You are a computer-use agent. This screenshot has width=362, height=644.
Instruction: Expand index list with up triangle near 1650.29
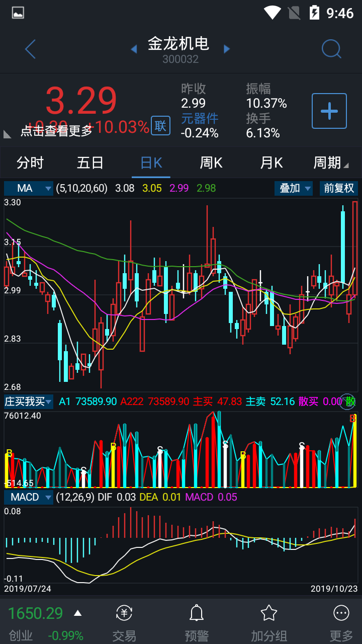77,613
